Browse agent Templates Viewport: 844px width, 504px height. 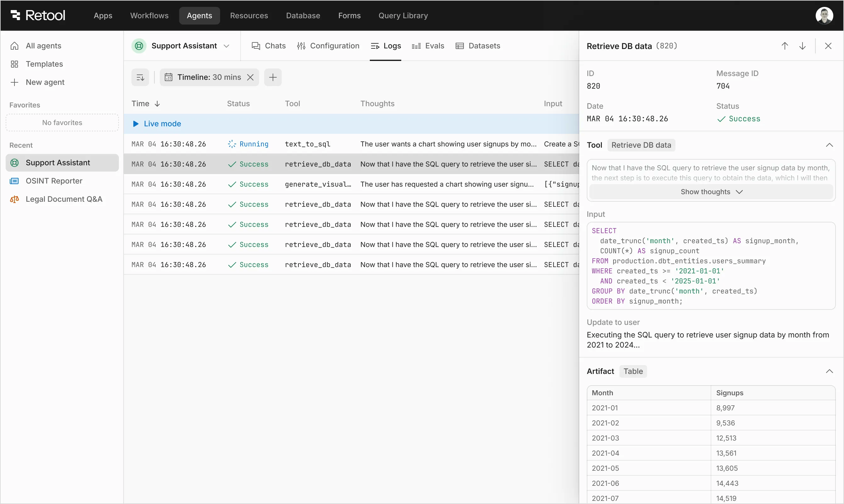pos(44,63)
